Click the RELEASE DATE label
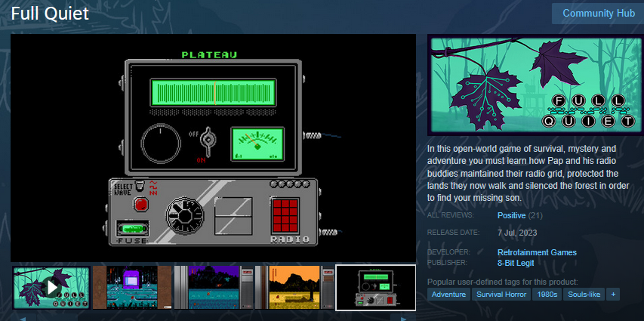This screenshot has width=644, height=321. click(453, 232)
